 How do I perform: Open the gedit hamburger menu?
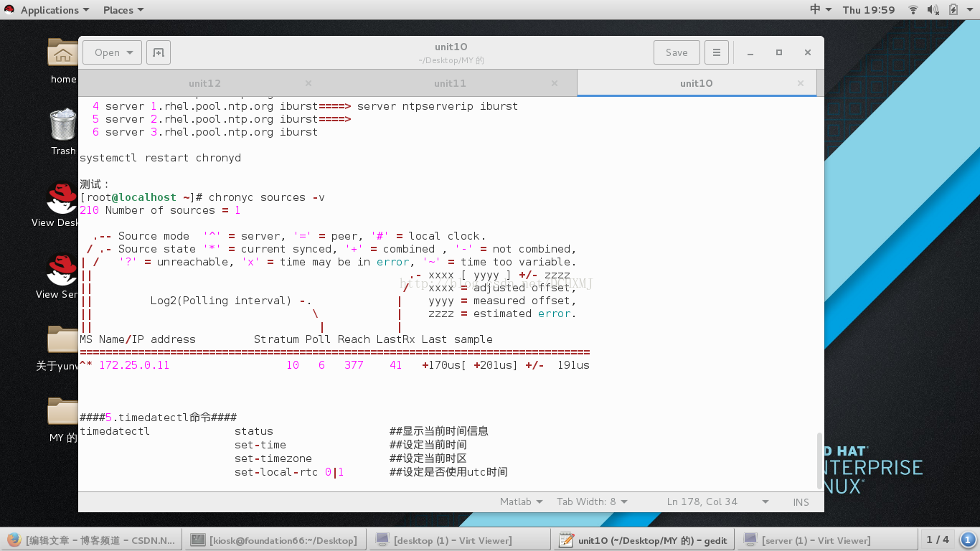pos(716,52)
